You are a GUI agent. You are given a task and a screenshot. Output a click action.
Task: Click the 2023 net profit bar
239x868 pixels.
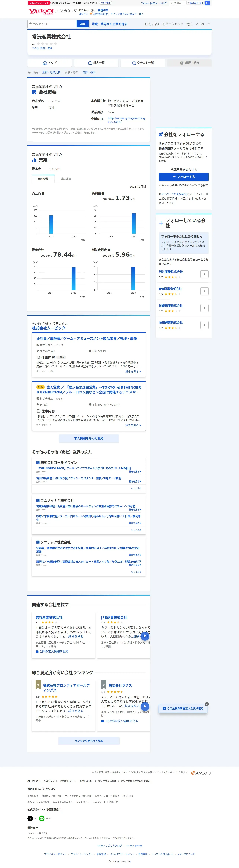pos(134,223)
